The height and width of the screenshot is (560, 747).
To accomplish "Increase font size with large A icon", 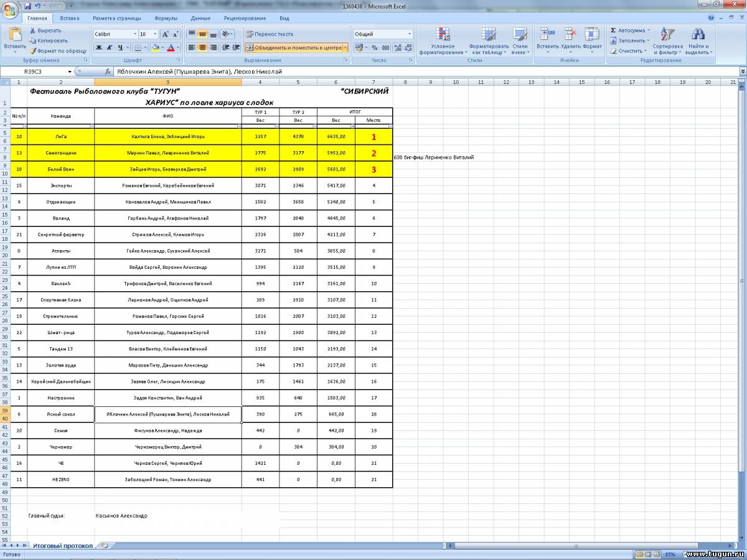I will click(x=166, y=34).
